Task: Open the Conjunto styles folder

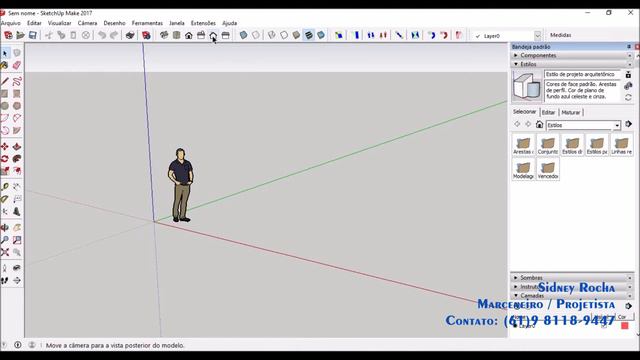Action: 548,145
